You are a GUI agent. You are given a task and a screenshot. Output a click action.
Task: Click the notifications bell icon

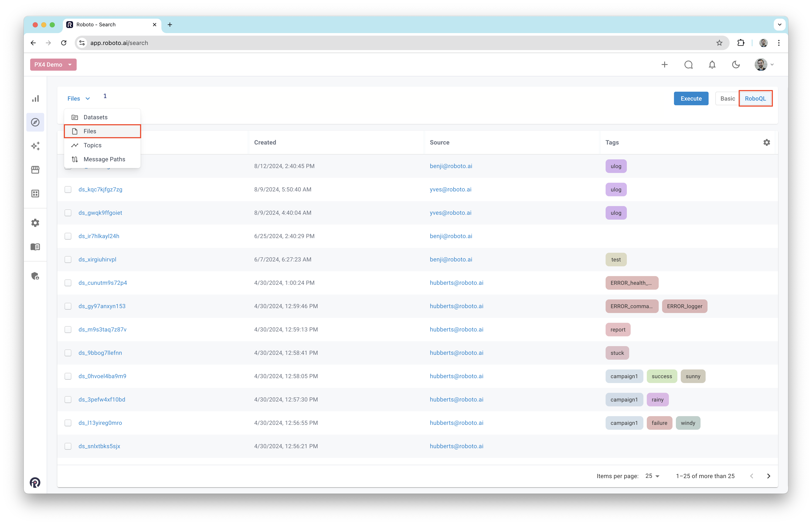(712, 65)
